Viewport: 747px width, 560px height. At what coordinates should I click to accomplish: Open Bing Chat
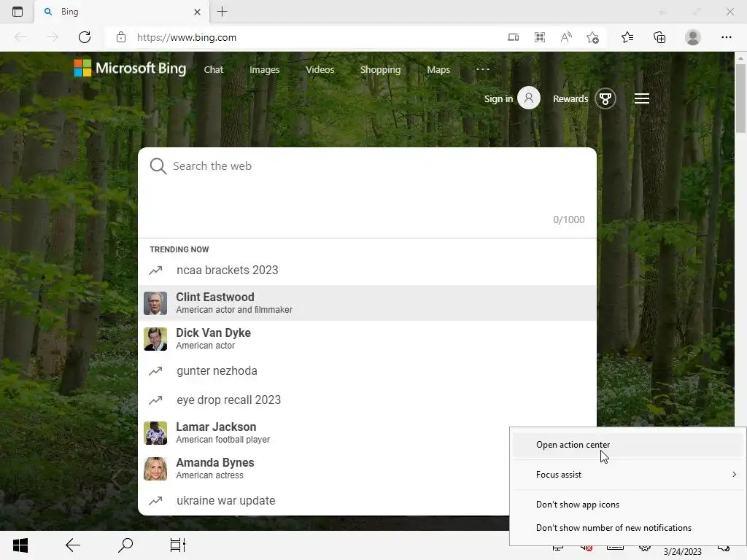pyautogui.click(x=214, y=69)
